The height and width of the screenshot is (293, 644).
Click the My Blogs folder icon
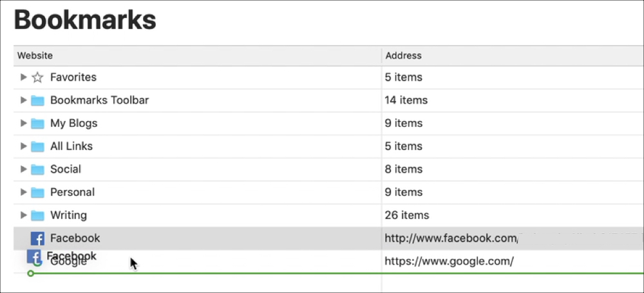click(x=37, y=123)
